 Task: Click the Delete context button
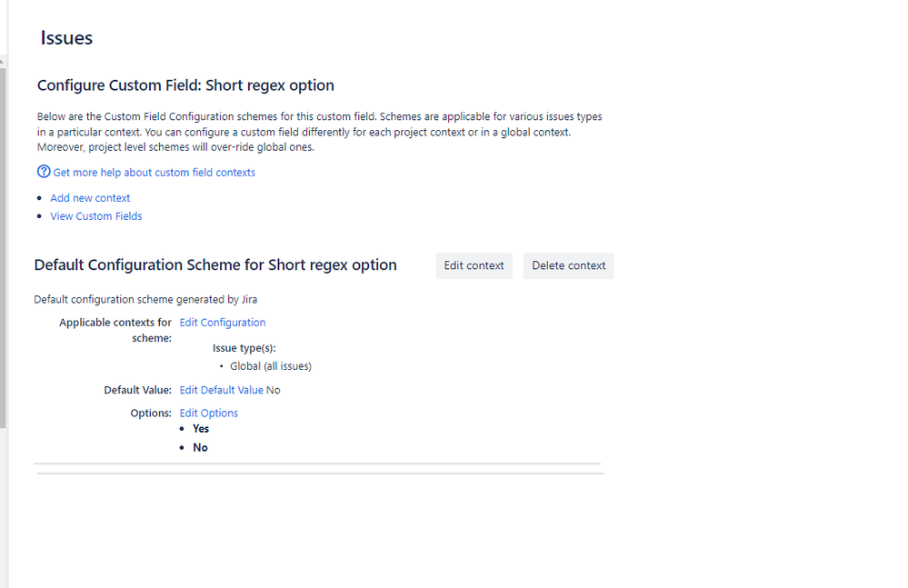click(x=568, y=265)
